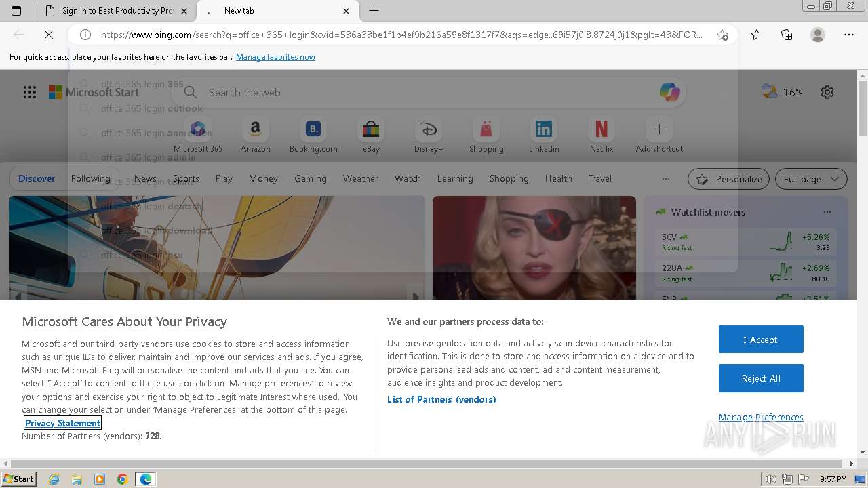Click the Personalize button
Image resolution: width=868 pixels, height=488 pixels.
tap(728, 179)
